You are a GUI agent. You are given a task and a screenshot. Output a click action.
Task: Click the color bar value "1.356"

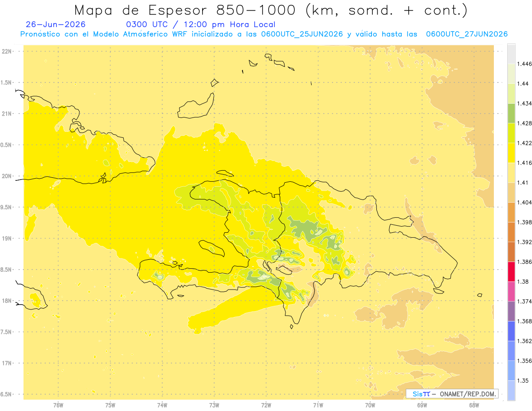pos(524,361)
